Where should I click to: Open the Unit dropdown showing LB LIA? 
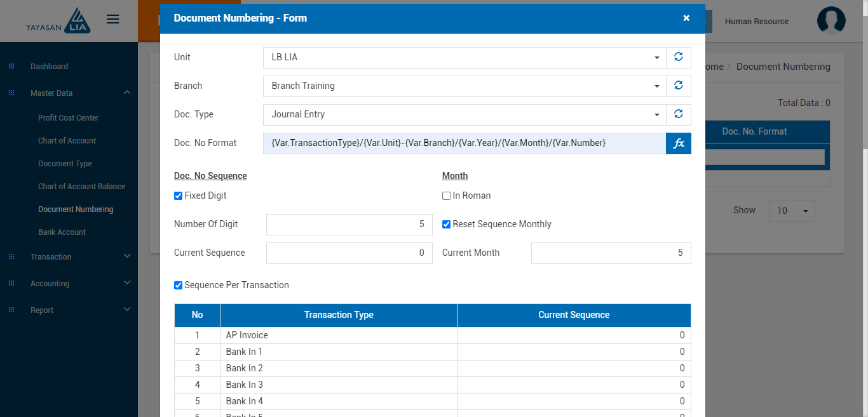(464, 57)
